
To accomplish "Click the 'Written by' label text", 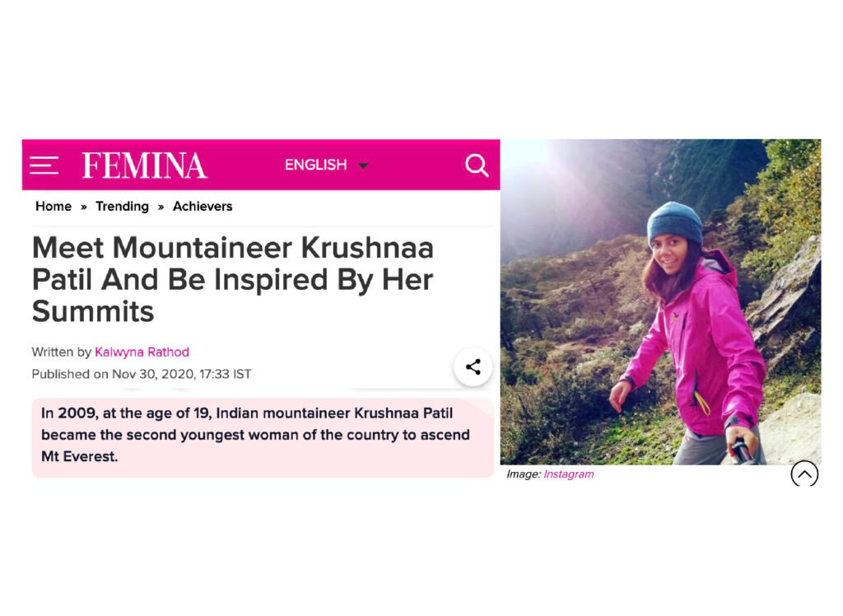I will pyautogui.click(x=61, y=352).
